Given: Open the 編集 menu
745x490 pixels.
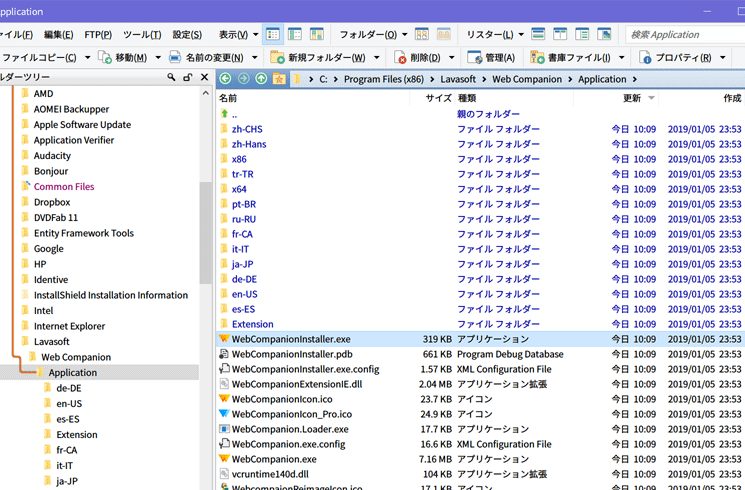Looking at the screenshot, I should point(58,35).
